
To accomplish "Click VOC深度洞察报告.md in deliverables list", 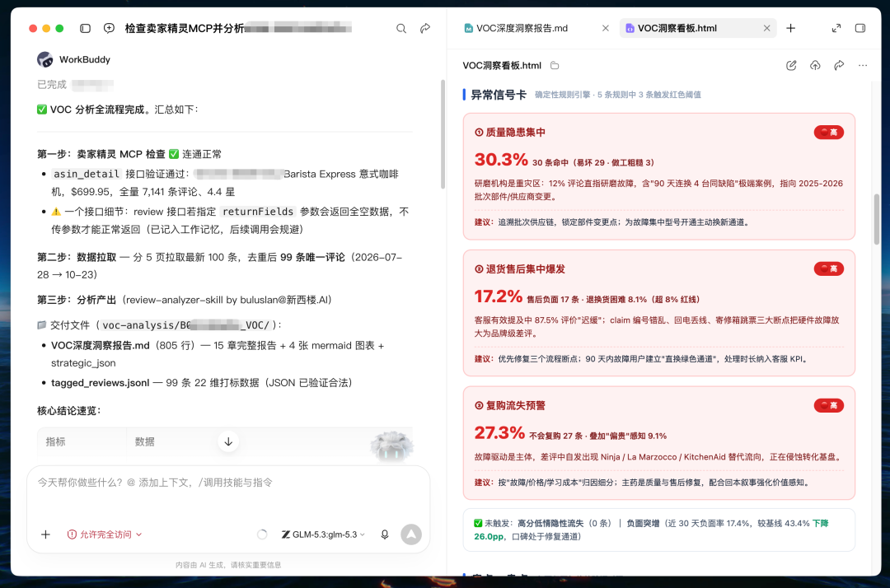I will tap(101, 345).
